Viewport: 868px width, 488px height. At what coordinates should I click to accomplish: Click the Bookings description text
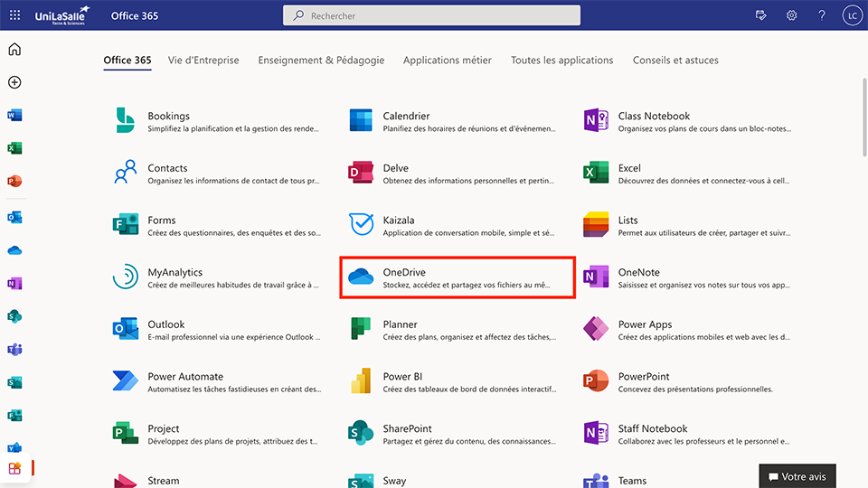coord(233,129)
